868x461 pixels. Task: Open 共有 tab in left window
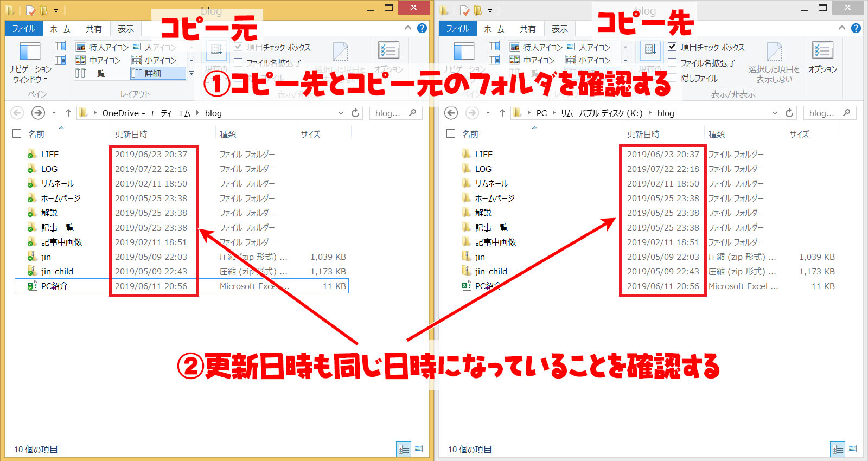(x=94, y=29)
